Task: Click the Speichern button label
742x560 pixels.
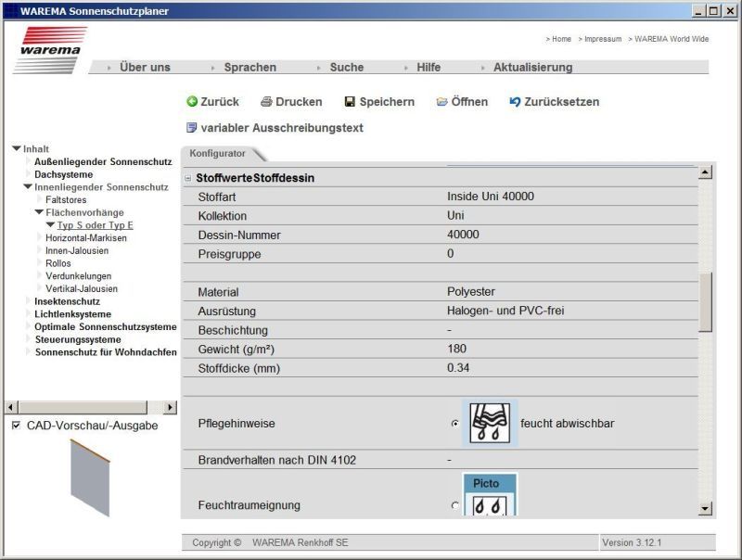Action: pos(387,102)
